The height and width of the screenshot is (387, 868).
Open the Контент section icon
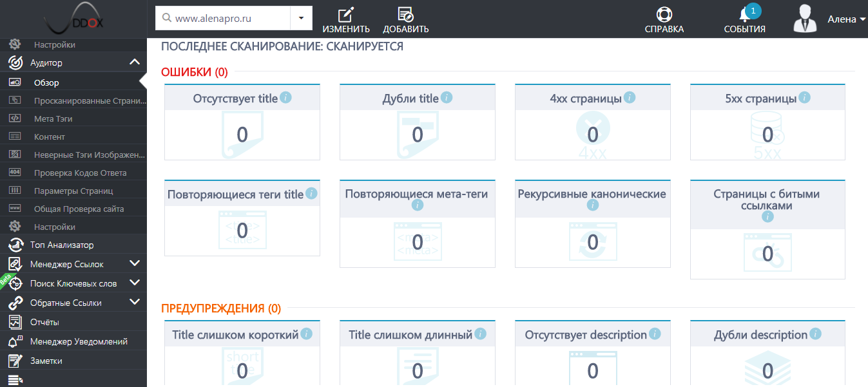pos(16,137)
